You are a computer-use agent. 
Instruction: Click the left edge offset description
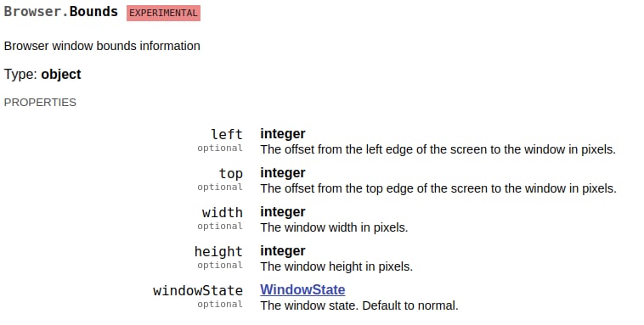pos(438,149)
